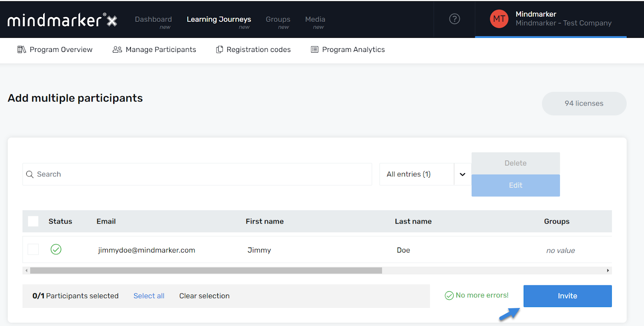Click the scrollbar right arrow

(608, 270)
